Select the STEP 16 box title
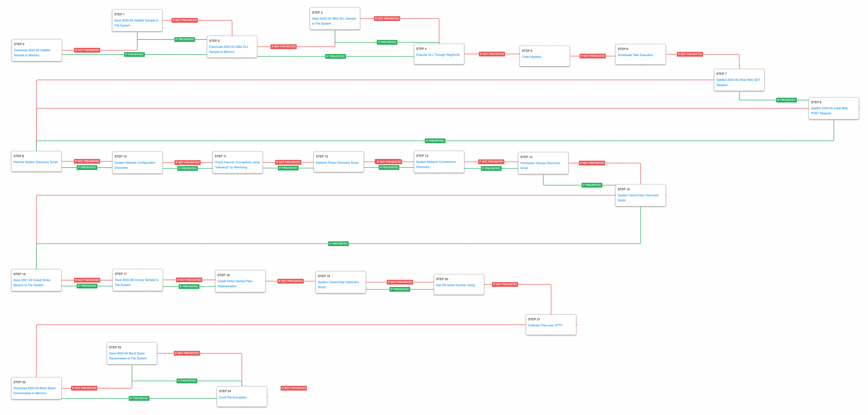 click(19, 274)
